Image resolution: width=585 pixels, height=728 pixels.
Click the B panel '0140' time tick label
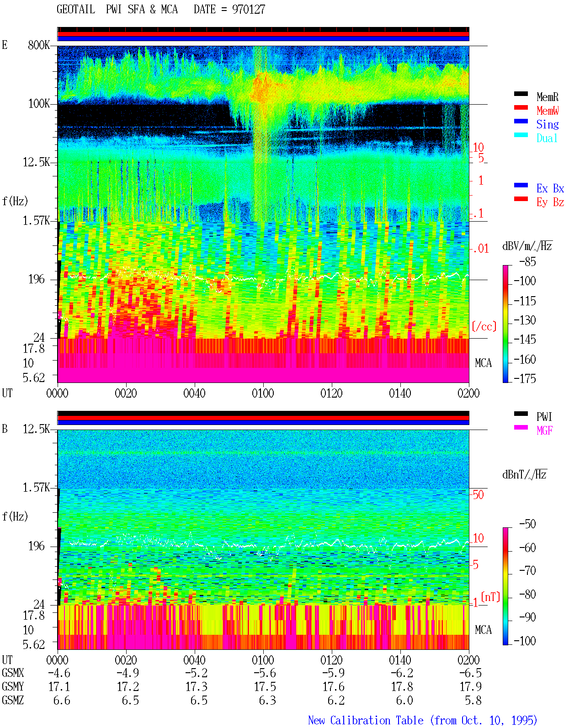click(x=400, y=660)
